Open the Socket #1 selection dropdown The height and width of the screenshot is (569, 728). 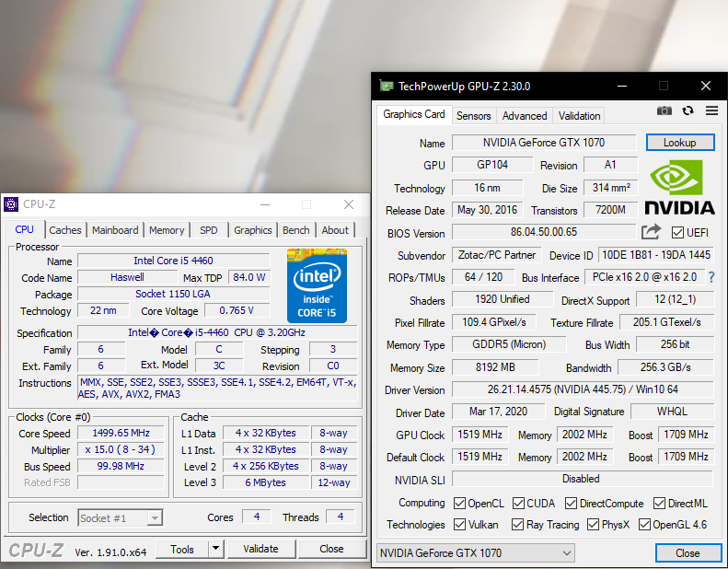click(x=121, y=517)
